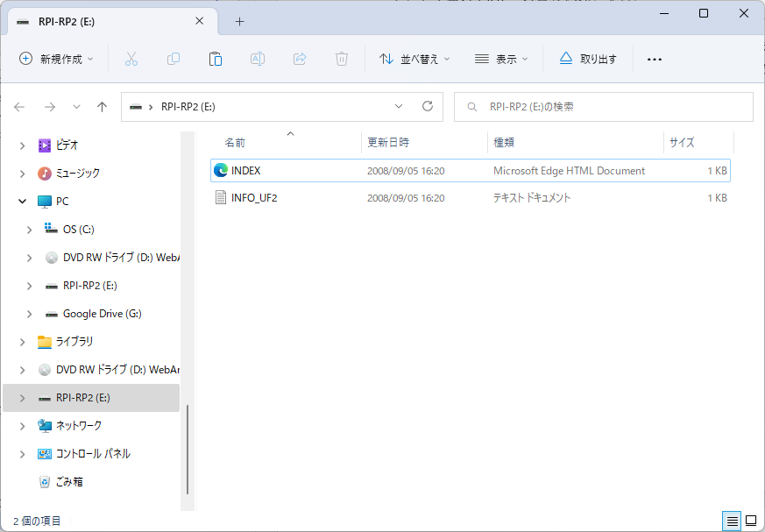Click the Delete trash can icon

pos(342,59)
